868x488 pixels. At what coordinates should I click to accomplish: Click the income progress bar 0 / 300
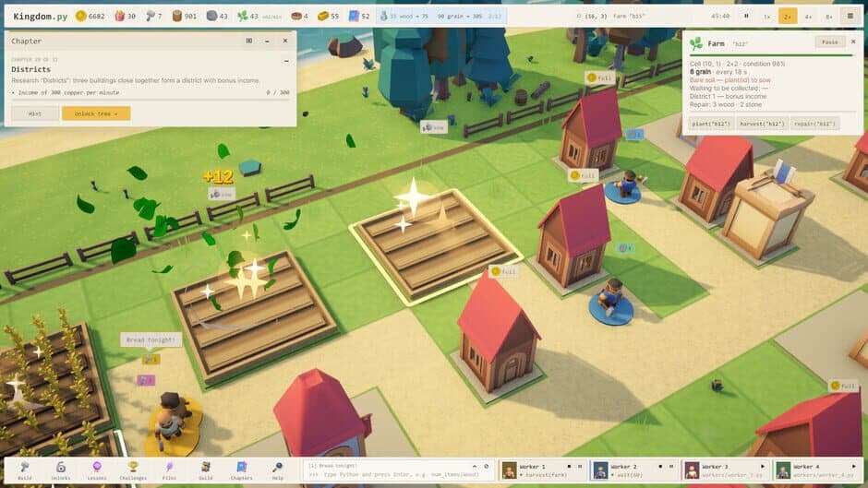tap(151, 100)
